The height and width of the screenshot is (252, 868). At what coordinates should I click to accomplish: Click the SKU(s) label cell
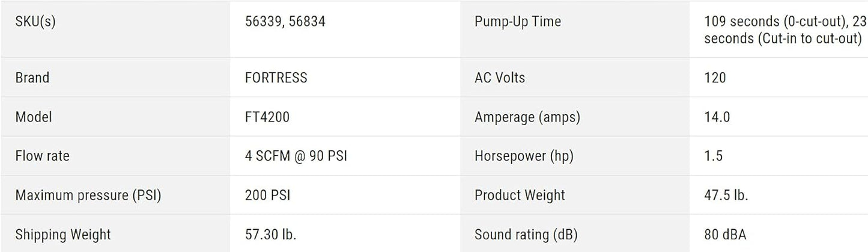39,22
